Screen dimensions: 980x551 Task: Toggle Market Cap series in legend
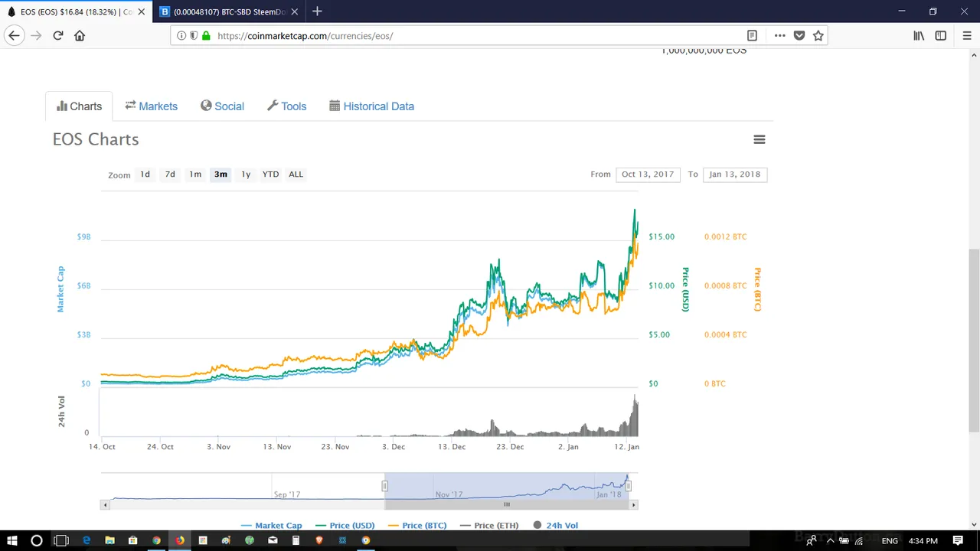coord(271,526)
